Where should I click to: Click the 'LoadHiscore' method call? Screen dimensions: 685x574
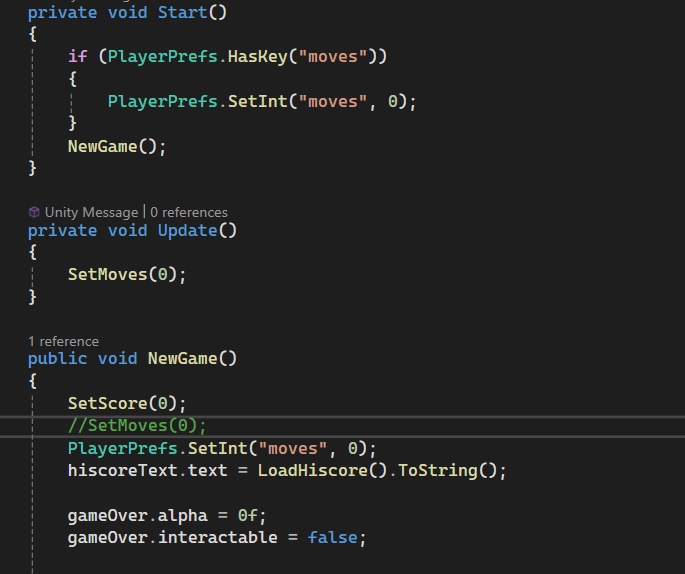(x=313, y=471)
